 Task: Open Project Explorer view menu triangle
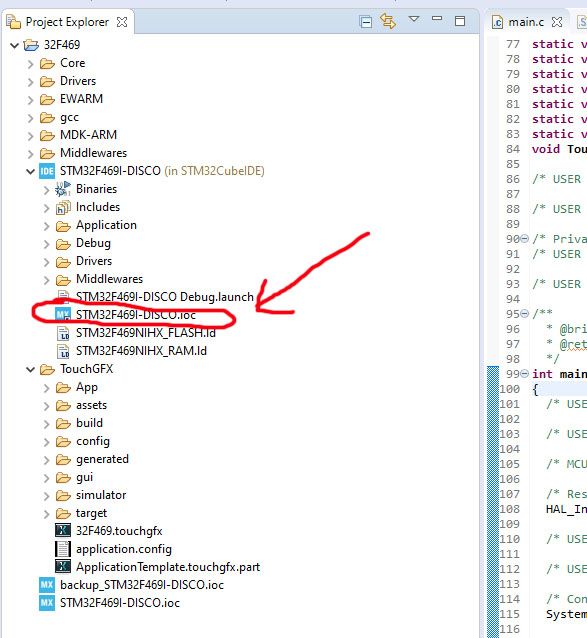coord(414,19)
